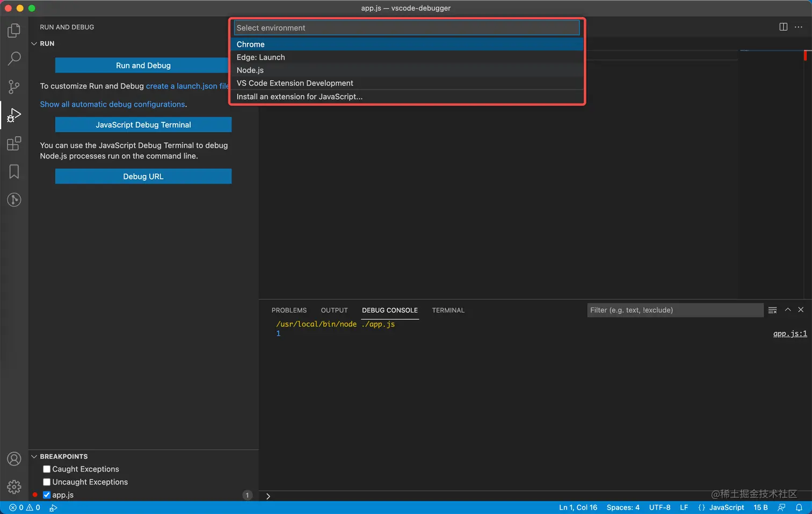Screen dimensions: 812x514
Task: Change language mode JavaScript in status bar
Action: [x=726, y=508]
